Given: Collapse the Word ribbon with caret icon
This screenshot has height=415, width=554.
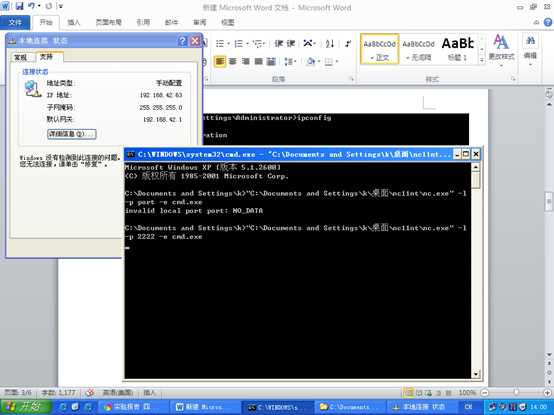Looking at the screenshot, I should click(536, 22).
